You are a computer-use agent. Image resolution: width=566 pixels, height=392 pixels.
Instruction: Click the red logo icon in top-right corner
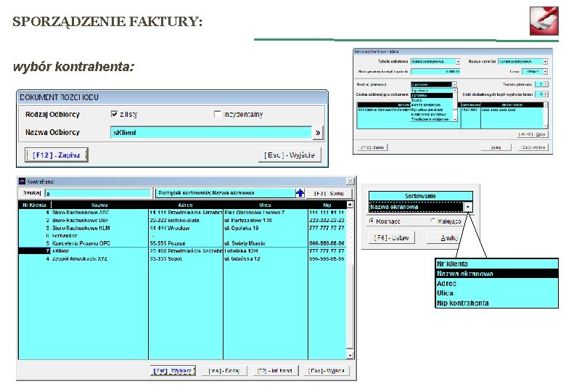[544, 20]
